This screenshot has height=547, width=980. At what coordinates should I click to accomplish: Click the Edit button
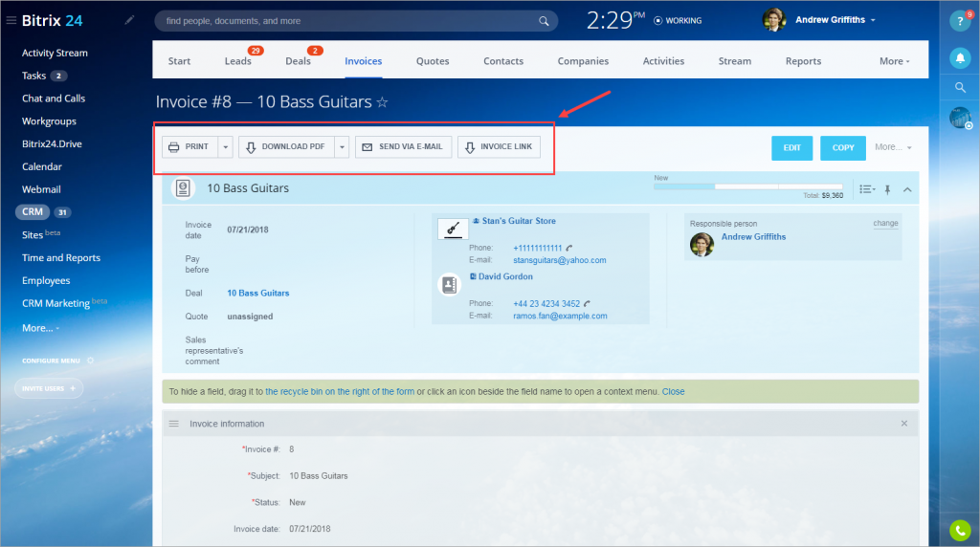791,148
